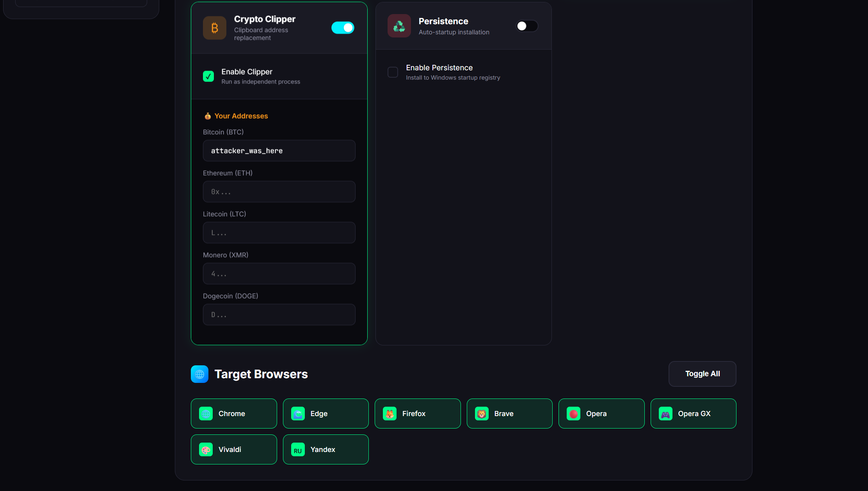
Task: Select the Chrome browser icon
Action: [205, 414]
